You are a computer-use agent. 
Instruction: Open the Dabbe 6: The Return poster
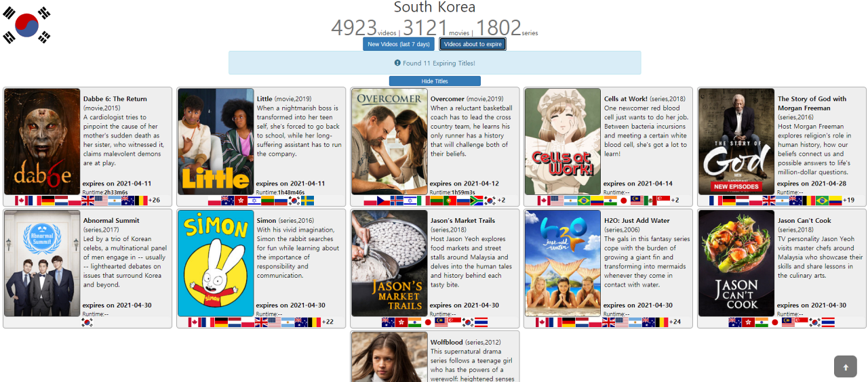tap(42, 142)
